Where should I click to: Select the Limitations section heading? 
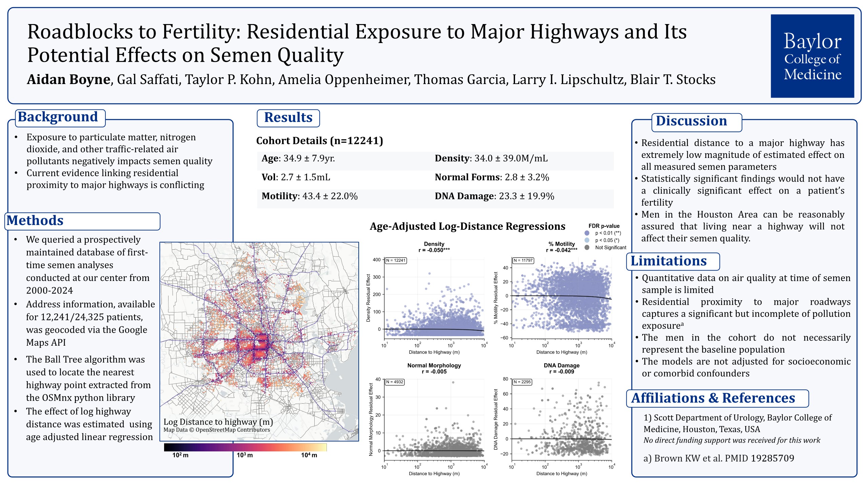point(669,261)
